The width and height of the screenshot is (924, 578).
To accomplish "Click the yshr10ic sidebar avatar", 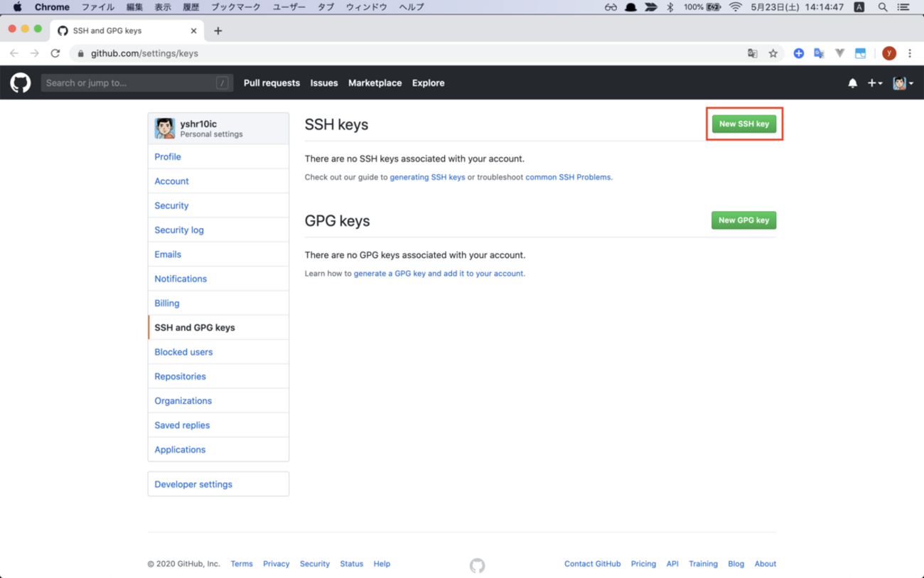I will pos(165,128).
